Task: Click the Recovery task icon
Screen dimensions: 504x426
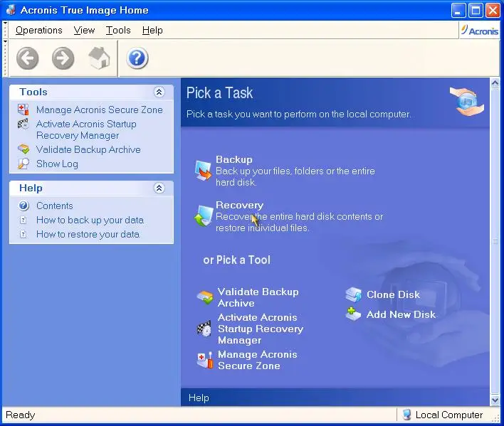Action: coord(204,215)
